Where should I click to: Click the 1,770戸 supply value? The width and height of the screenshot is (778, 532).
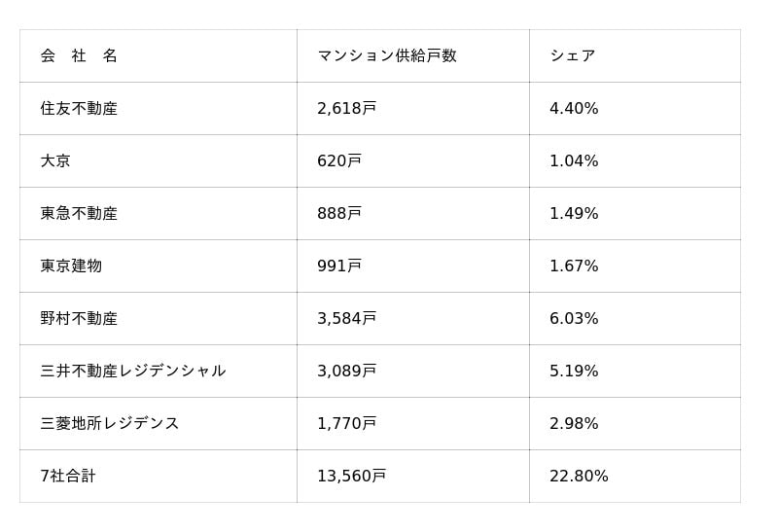346,424
